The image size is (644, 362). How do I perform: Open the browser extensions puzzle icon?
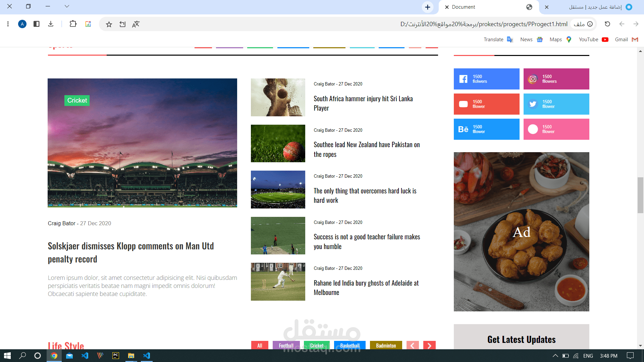tap(73, 24)
